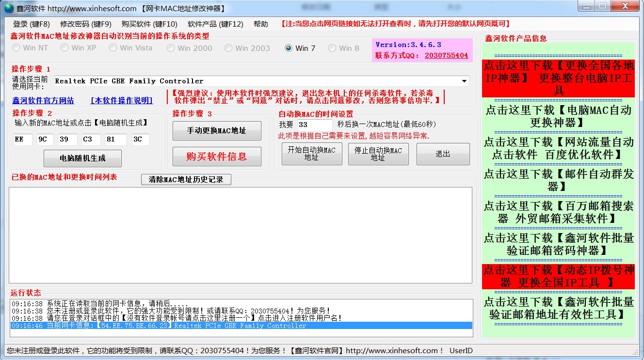The width and height of the screenshot is (644, 360).
Task: Select highlighted log line 当前网卡信息
Action: [x=241, y=326]
